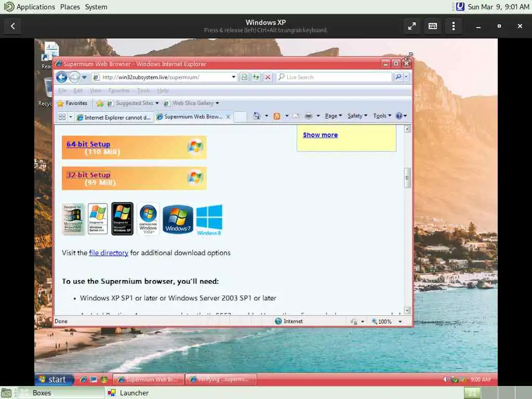The height and width of the screenshot is (399, 532).
Task: Click the Windows 7 logo badge
Action: (x=178, y=219)
